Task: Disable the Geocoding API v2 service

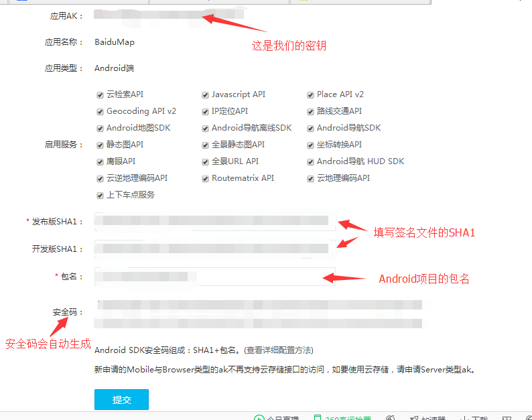Action: 100,112
